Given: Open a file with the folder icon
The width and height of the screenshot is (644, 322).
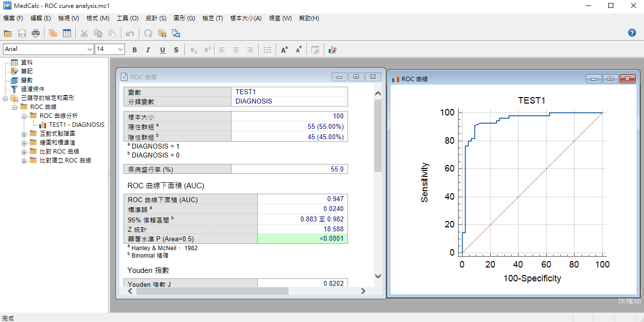Looking at the screenshot, I should [8, 33].
